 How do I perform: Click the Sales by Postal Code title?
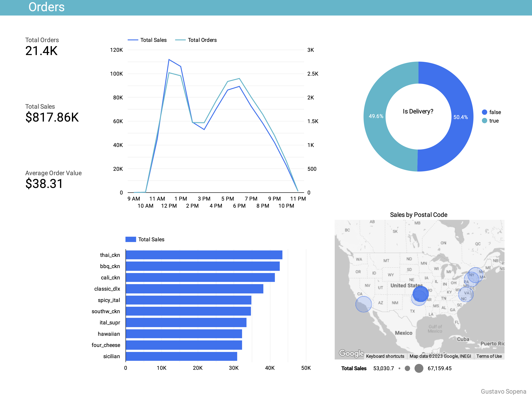(x=419, y=215)
